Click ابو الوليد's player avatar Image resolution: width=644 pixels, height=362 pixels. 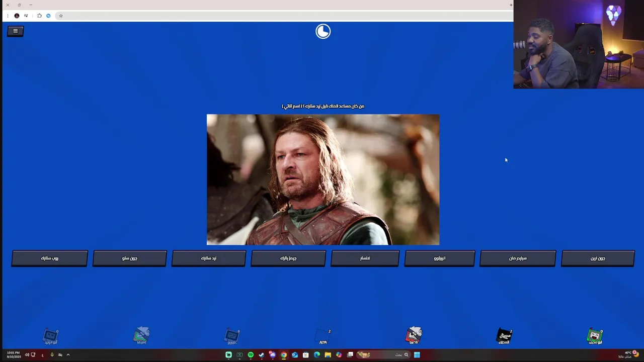tap(51, 336)
